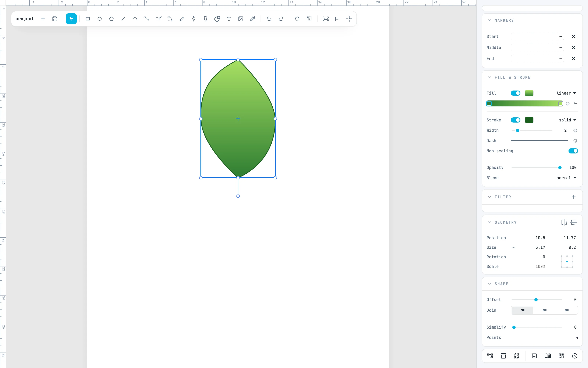Select the light green gradient stop
The height and width of the screenshot is (368, 588).
[560, 104]
